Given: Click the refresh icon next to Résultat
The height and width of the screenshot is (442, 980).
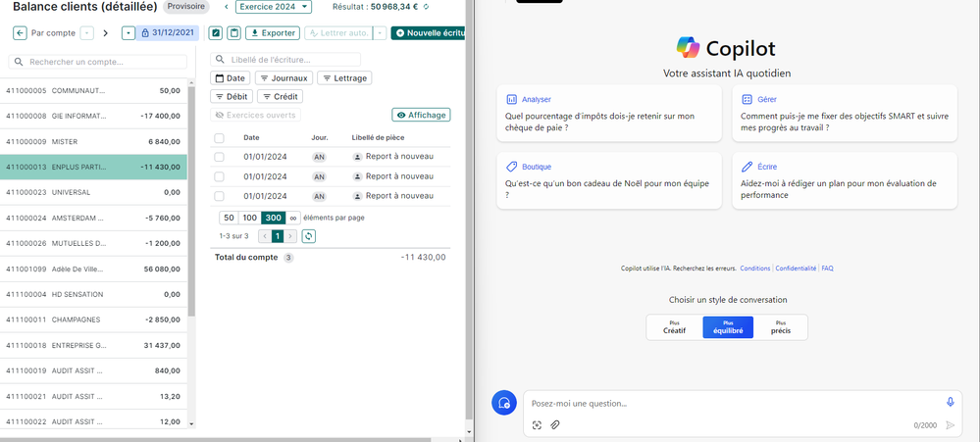Looking at the screenshot, I should (x=426, y=7).
